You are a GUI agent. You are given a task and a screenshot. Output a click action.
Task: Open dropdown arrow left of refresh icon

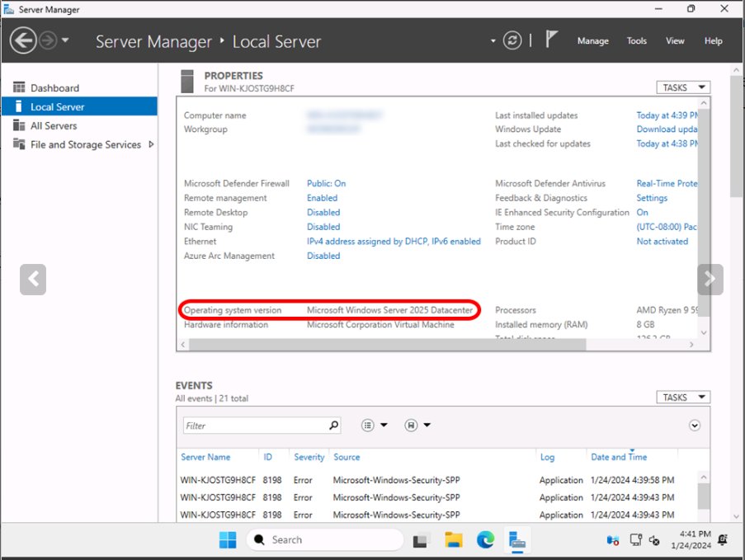point(493,41)
